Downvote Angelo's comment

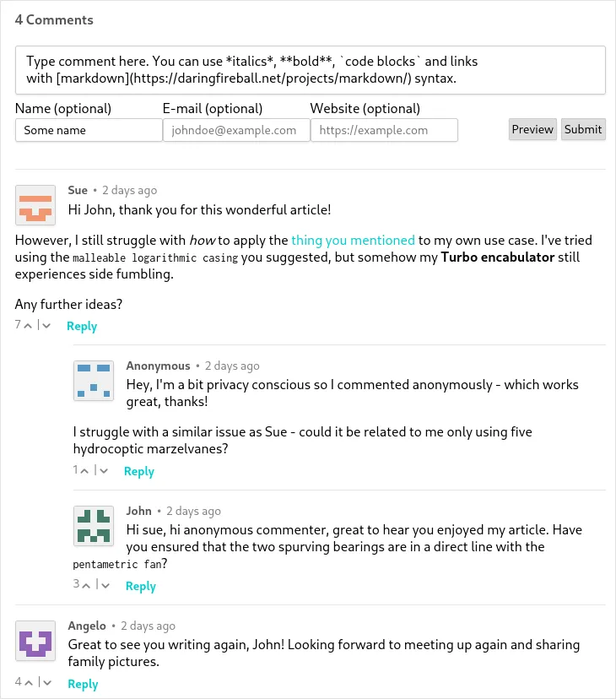click(x=47, y=682)
